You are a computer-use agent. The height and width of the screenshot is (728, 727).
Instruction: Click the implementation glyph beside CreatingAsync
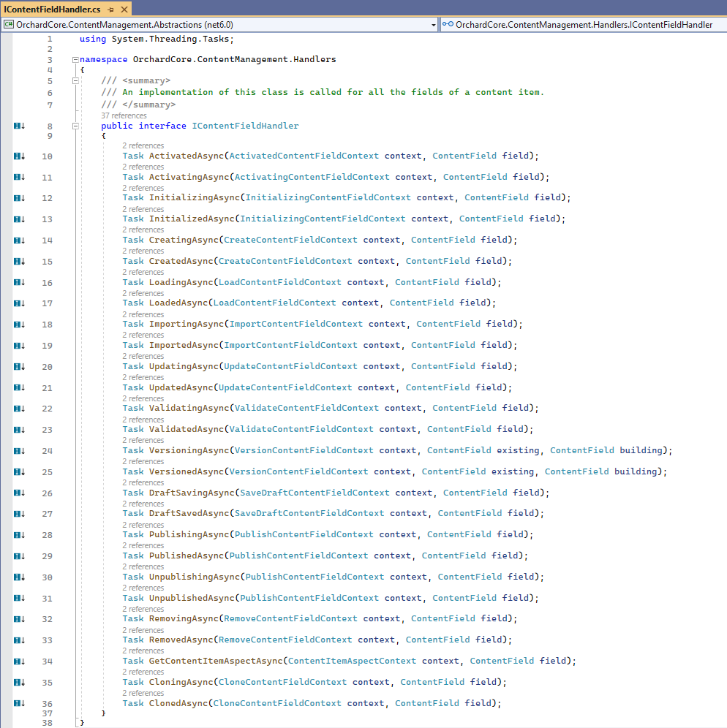click(19, 240)
